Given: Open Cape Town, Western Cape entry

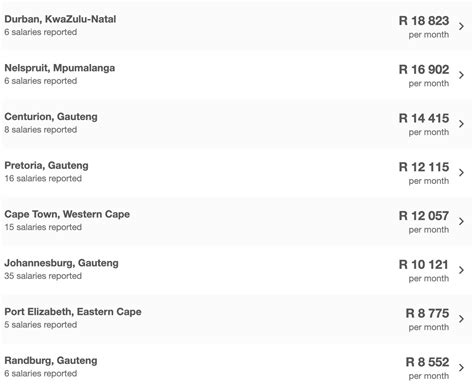Looking at the screenshot, I should pyautogui.click(x=67, y=214).
